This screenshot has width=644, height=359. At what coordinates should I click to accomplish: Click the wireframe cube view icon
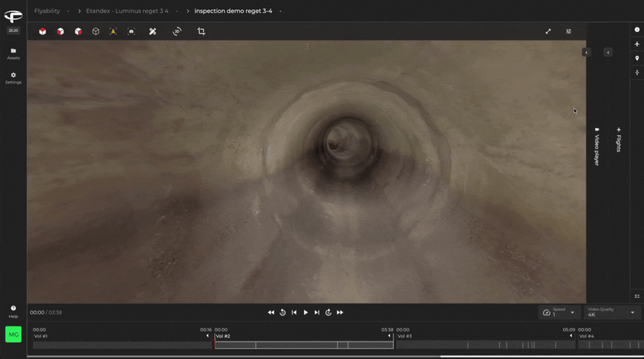click(96, 32)
